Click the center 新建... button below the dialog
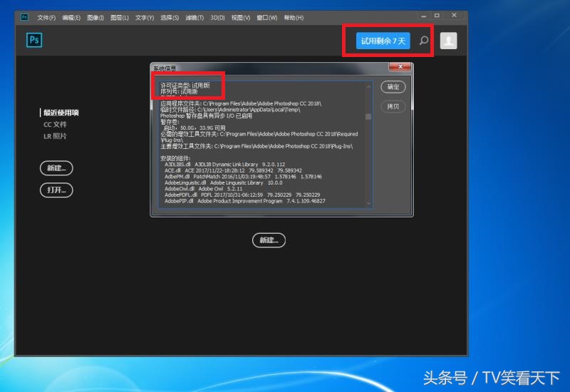This screenshot has width=570, height=392. [x=269, y=240]
